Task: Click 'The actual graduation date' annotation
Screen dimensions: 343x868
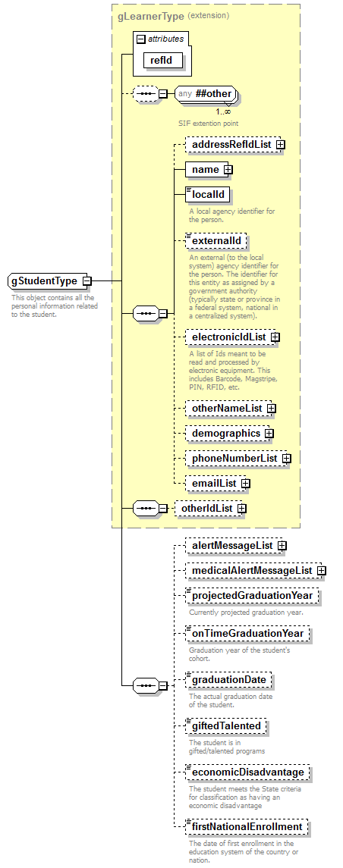Action: [231, 700]
